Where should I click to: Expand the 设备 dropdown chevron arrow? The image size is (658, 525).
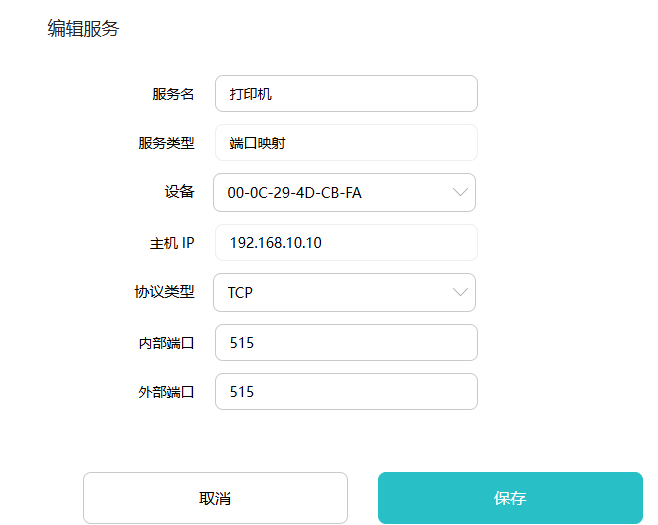click(460, 192)
